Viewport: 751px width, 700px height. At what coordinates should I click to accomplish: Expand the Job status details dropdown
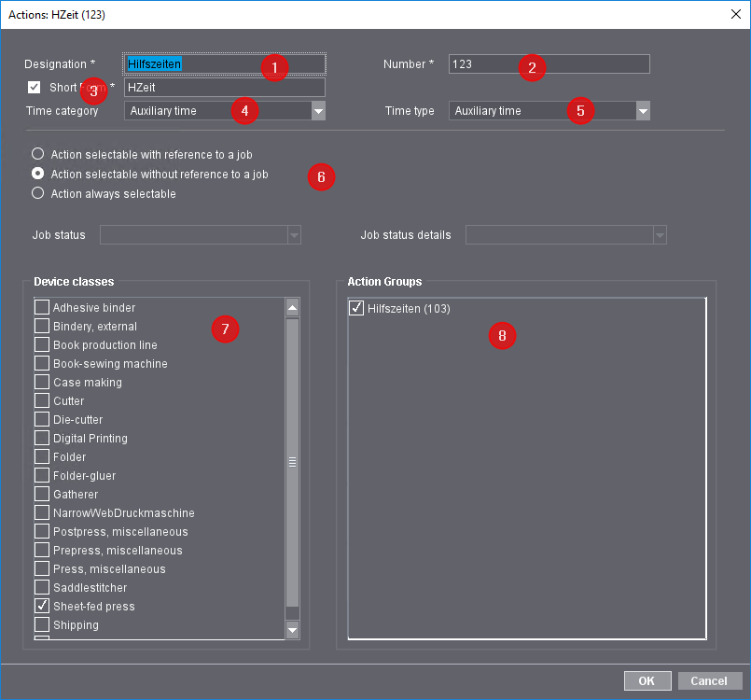(661, 234)
